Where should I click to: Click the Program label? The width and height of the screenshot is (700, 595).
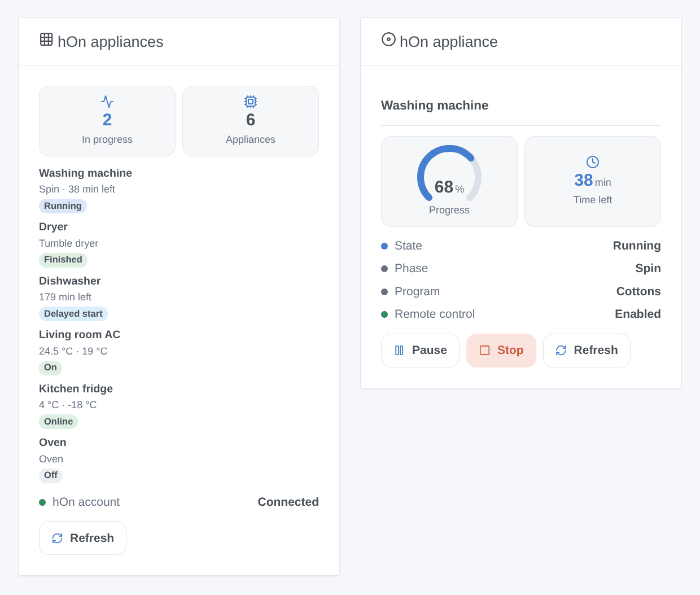pyautogui.click(x=417, y=292)
